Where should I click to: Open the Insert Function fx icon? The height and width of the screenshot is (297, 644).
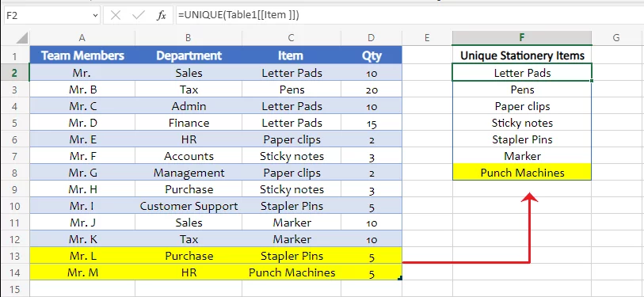coord(162,16)
